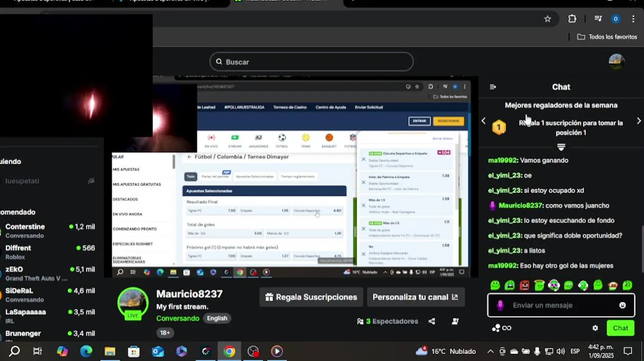Viewport: 644px width, 361px height.
Task: Open Brunenger recommended channel
Action: 49,336
